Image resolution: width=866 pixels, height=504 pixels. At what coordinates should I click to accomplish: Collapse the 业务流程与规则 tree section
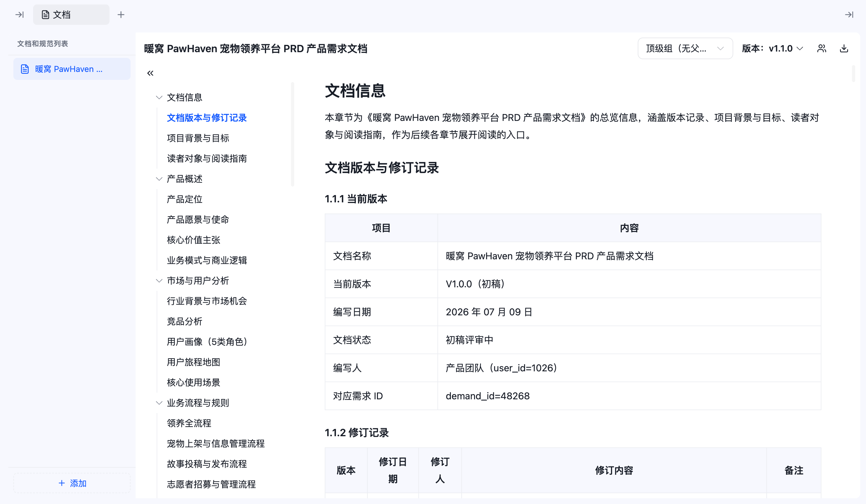coord(159,403)
